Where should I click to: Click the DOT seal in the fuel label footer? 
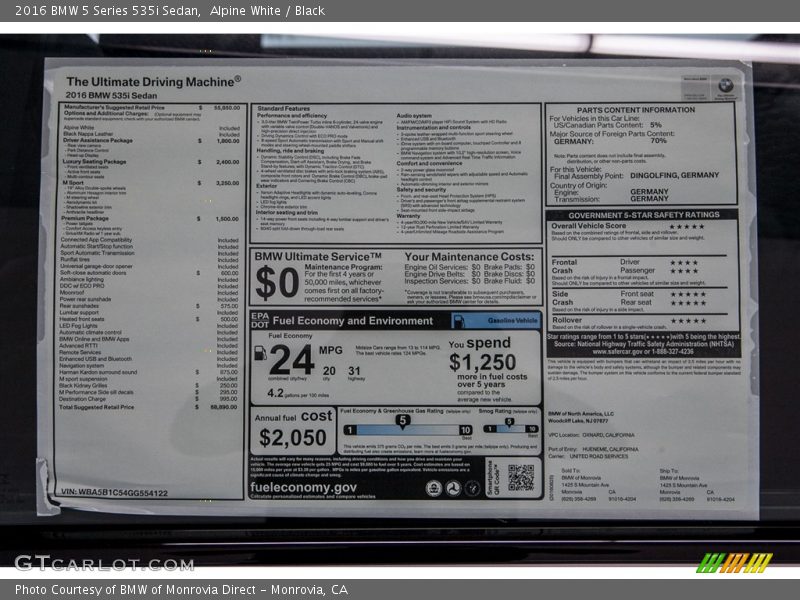453,488
